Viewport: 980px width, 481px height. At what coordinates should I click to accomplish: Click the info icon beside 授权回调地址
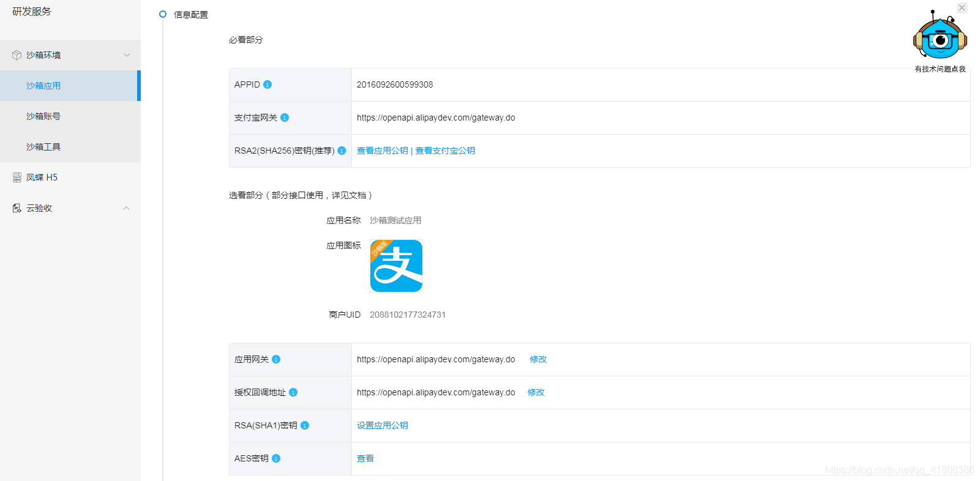pyautogui.click(x=293, y=392)
